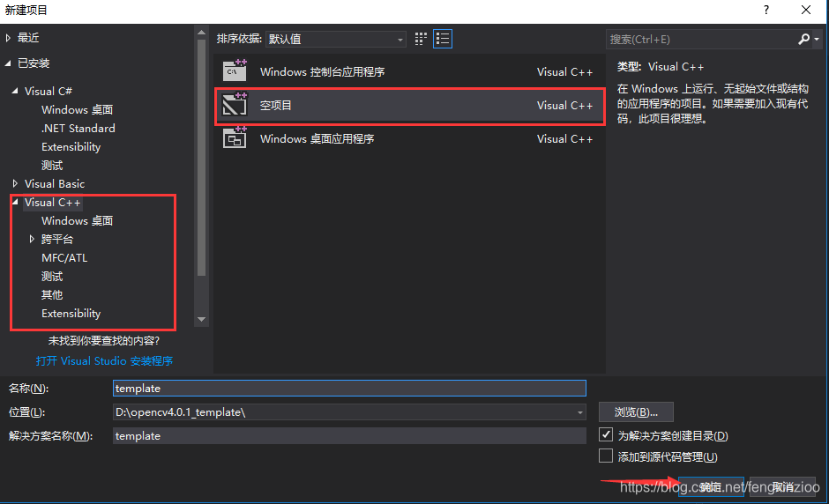829x504 pixels.
Task: Collapse the Visual C# tree node
Action: 15,91
